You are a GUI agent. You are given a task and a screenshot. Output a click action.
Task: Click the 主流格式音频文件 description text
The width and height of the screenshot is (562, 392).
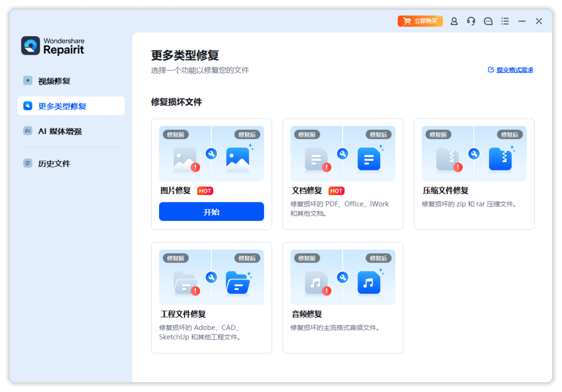tap(335, 327)
